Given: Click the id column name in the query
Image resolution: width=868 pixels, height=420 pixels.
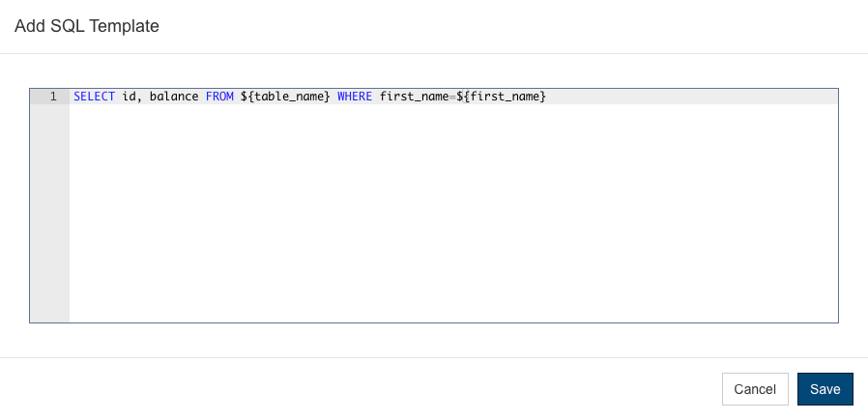Looking at the screenshot, I should coord(129,97).
